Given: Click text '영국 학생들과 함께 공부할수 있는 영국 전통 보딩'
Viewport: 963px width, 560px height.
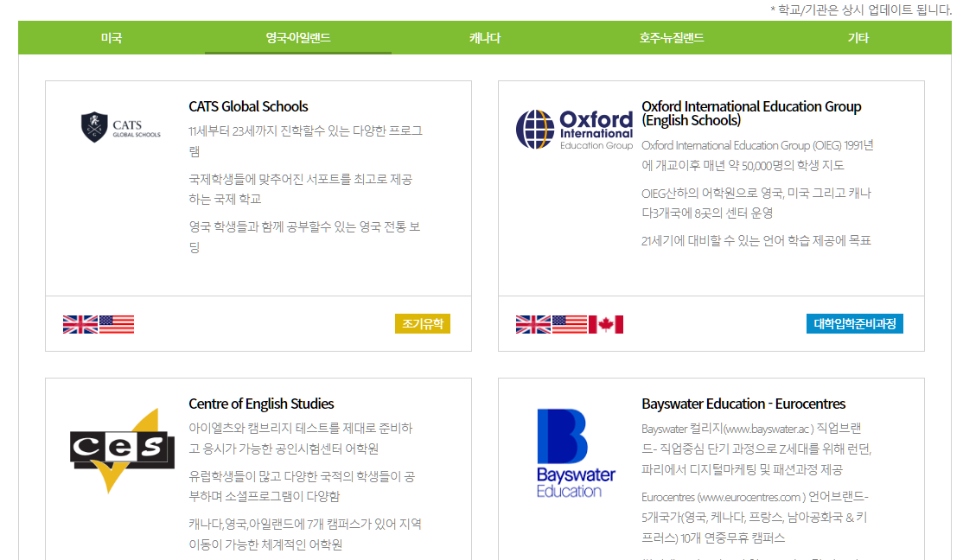Looking at the screenshot, I should pos(304,237).
